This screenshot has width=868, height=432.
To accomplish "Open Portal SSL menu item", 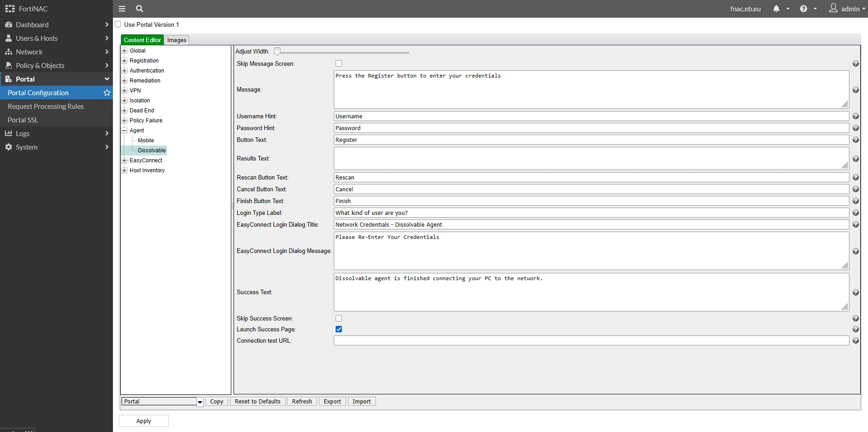I will (56, 120).
